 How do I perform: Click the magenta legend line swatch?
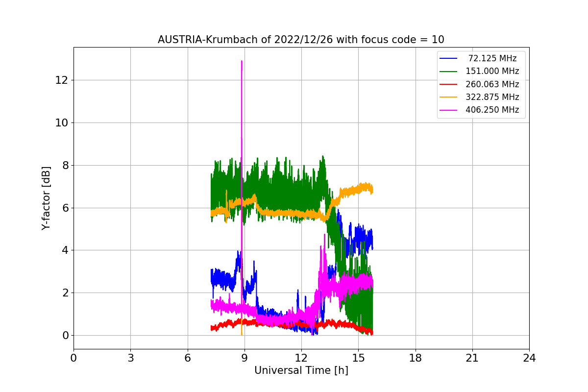[448, 110]
